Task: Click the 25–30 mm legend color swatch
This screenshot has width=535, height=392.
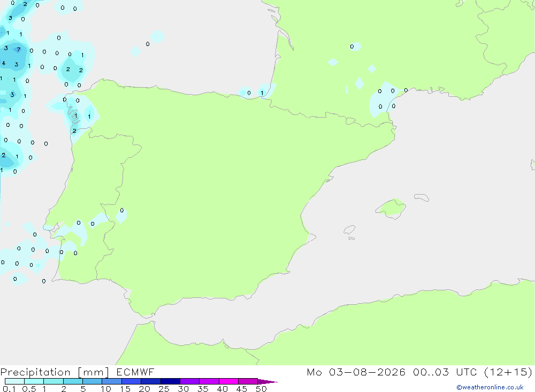Action: tap(170, 381)
